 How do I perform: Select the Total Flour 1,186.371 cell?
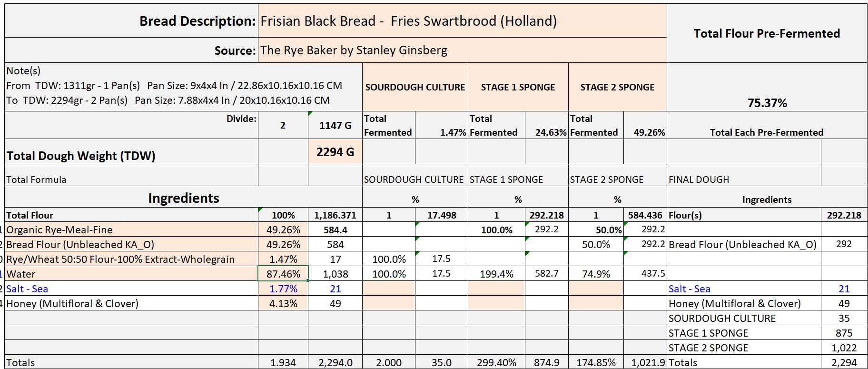(335, 215)
